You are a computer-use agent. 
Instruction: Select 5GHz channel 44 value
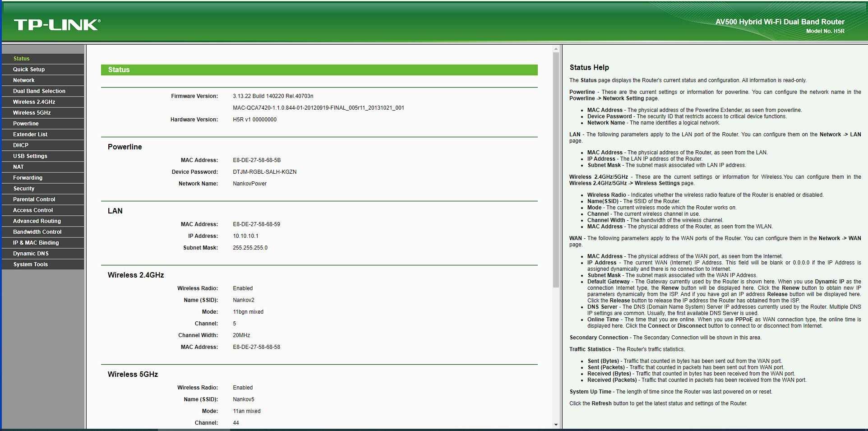pos(236,423)
